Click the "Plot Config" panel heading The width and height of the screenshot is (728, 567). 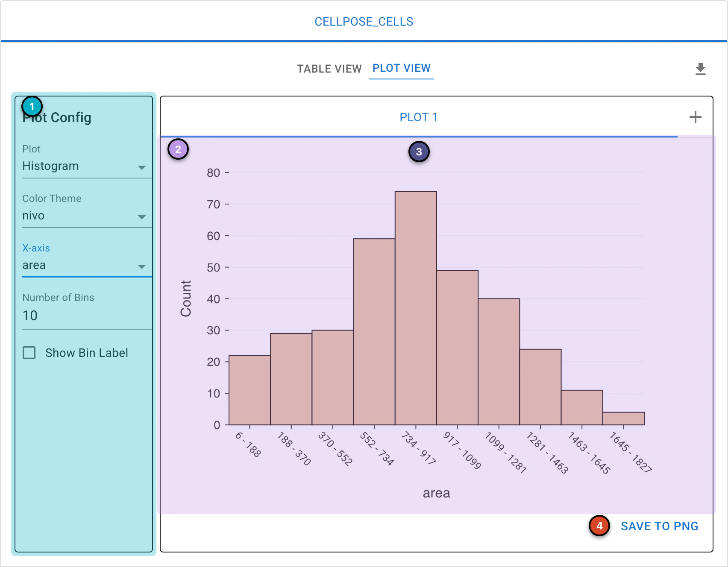tap(57, 117)
